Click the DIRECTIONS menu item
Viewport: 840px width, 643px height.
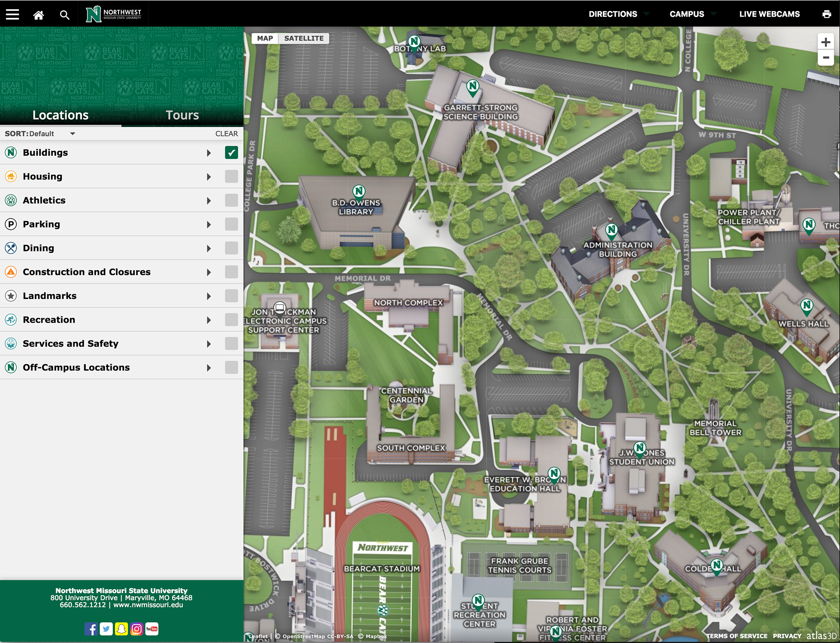(612, 14)
